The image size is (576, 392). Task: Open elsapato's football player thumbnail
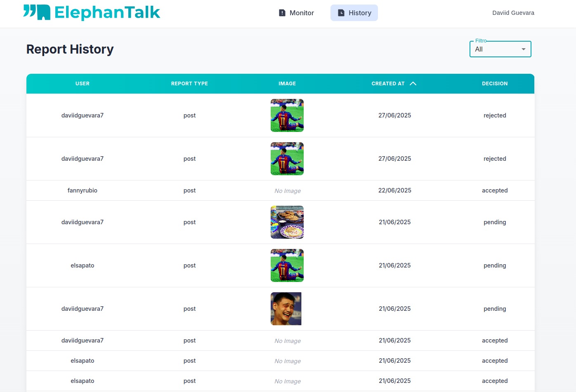[x=287, y=265]
